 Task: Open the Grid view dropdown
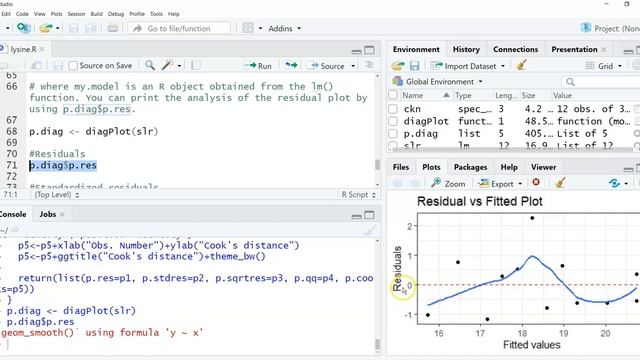(x=604, y=66)
